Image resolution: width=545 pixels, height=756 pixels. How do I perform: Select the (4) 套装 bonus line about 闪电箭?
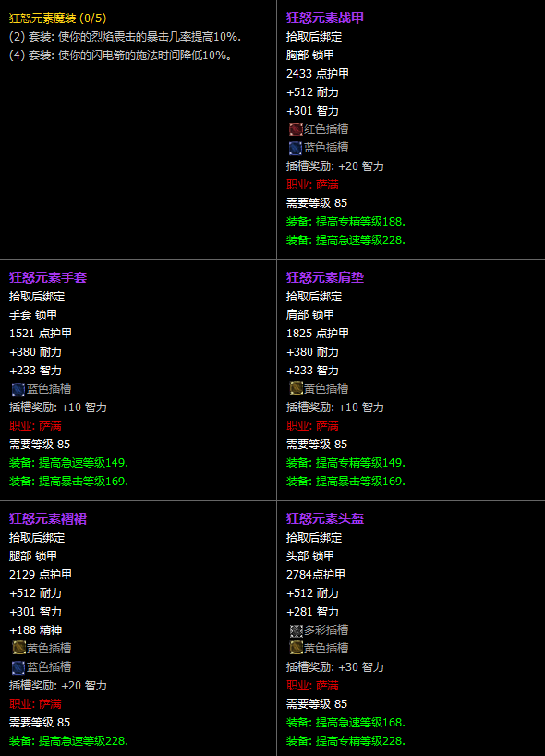(121, 55)
